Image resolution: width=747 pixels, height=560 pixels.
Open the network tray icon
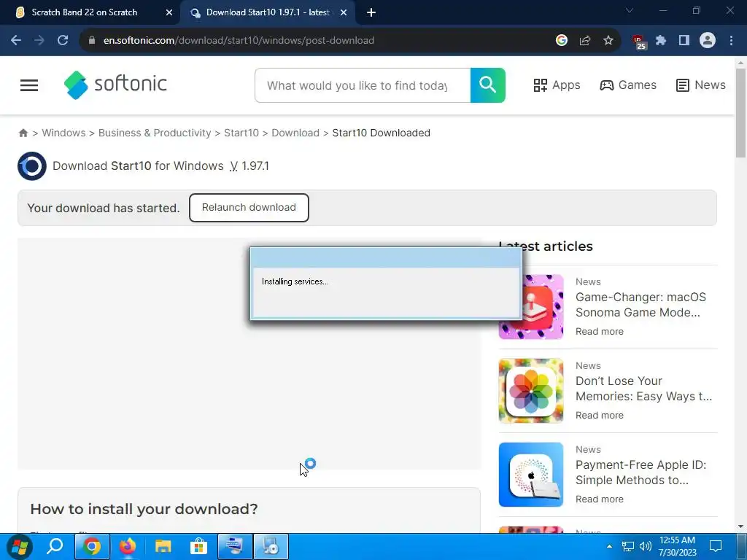click(x=628, y=547)
